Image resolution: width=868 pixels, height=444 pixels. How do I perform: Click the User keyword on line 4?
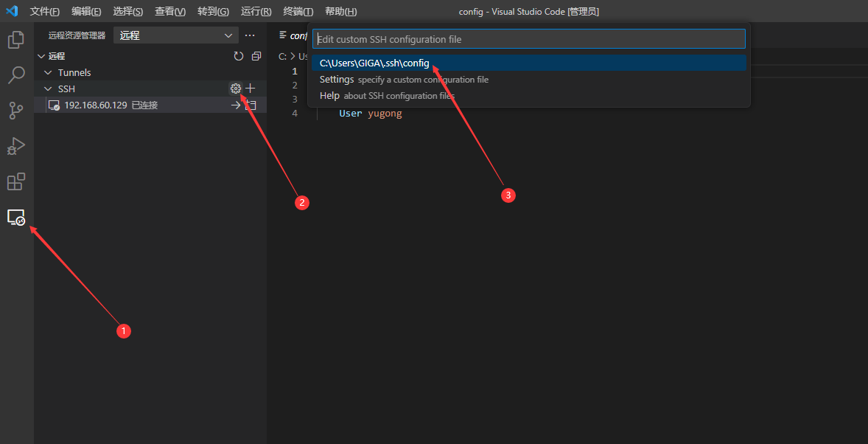coord(351,114)
